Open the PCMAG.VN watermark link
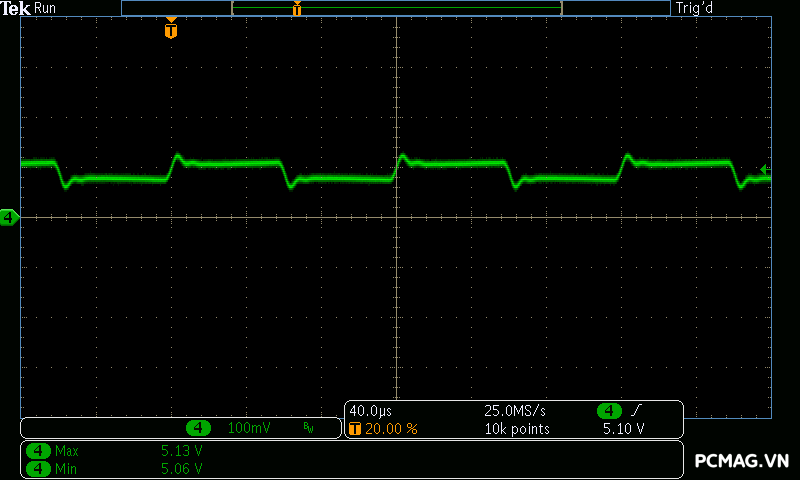The width and height of the screenshot is (800, 480). click(x=742, y=461)
